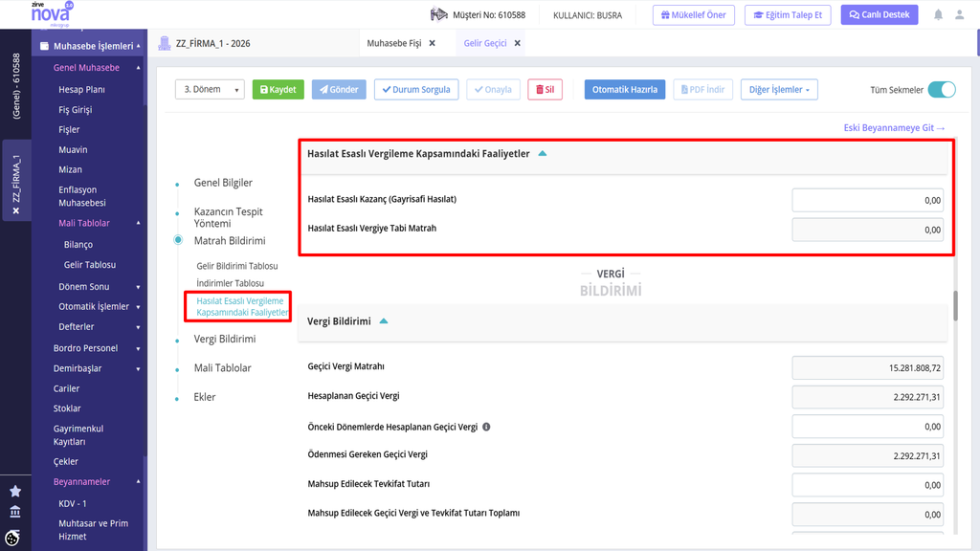
Task: Close the ZZ_FİRMA_1 vertical tab
Action: point(16,211)
